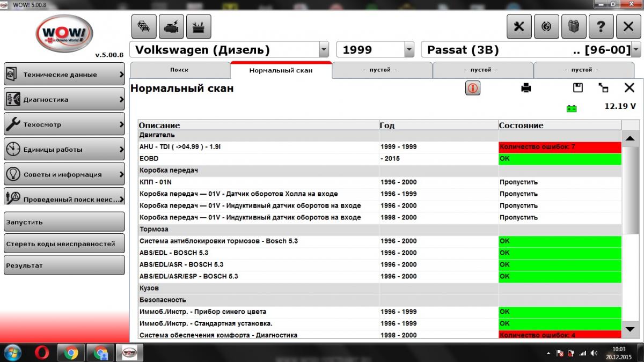Viewport: 644px width, 362px height.
Task: Select the ABS/EDL/ASR/ESP - BOSCH 5.3 row
Action: 380,277
